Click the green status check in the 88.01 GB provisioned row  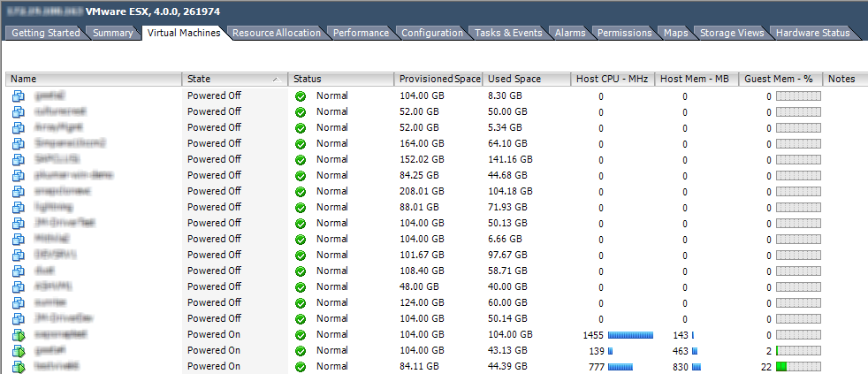(x=301, y=208)
